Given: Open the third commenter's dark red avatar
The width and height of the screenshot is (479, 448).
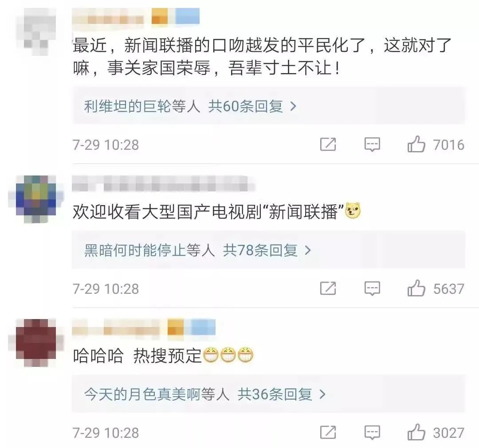Looking at the screenshot, I should pyautogui.click(x=36, y=343).
